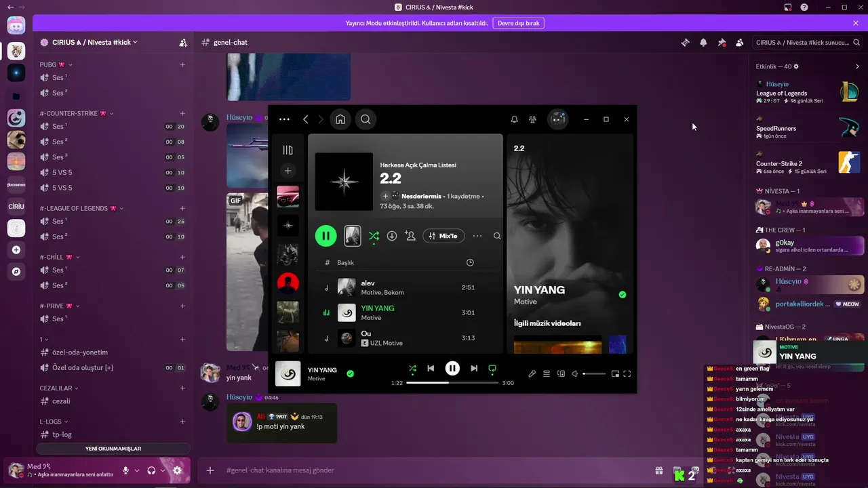Collapse #-LEAGUE OF LEGENDS category

81,208
